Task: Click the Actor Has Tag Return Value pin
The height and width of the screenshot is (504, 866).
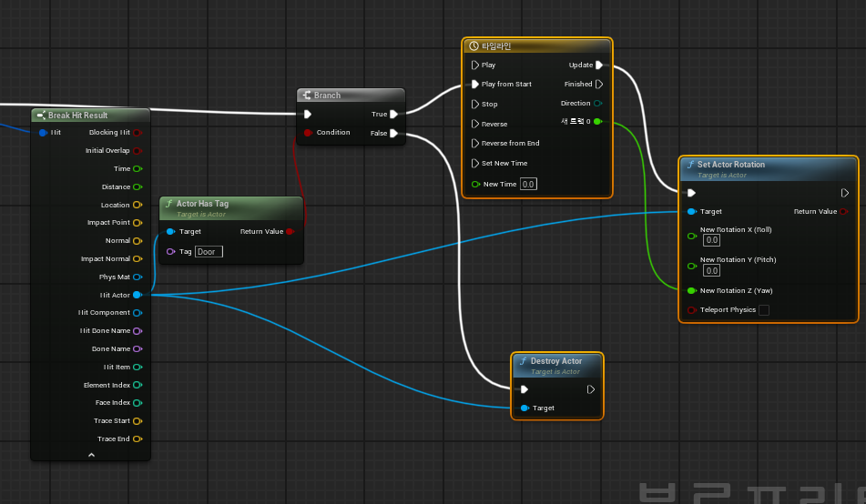Action: (290, 231)
